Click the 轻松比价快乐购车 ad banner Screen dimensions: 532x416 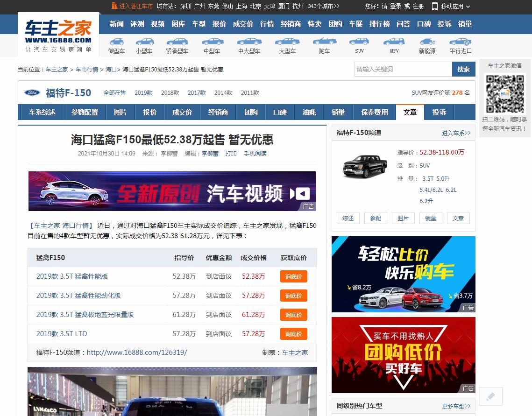click(404, 274)
